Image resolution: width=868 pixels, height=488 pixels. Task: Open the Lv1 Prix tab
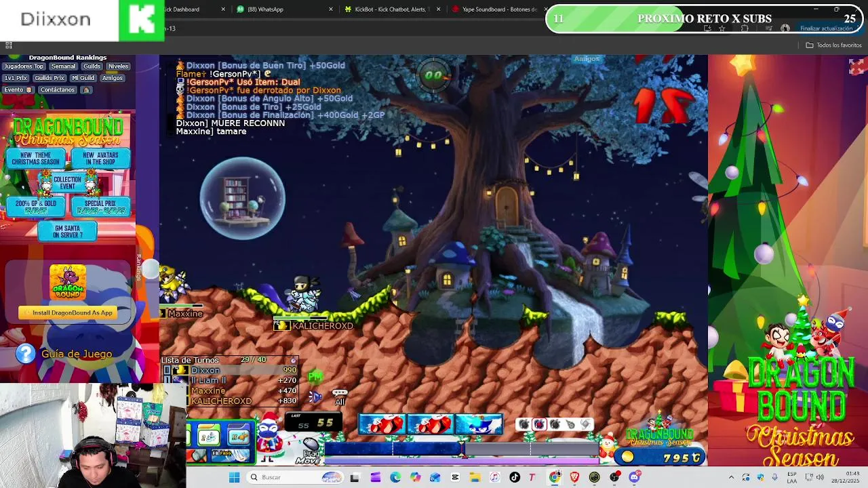click(x=16, y=78)
